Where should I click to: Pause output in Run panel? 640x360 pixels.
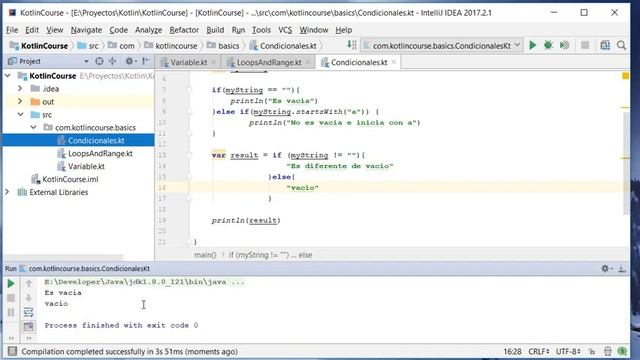pos(11,312)
